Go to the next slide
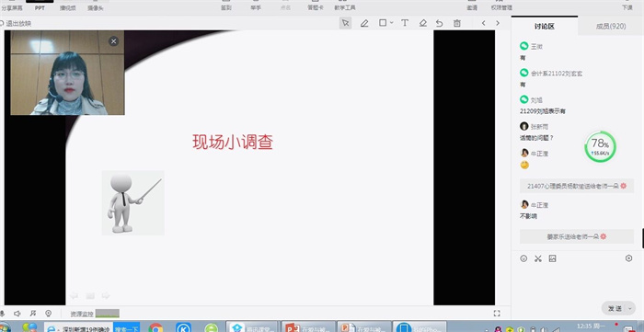The width and height of the screenshot is (644, 332). tap(498, 23)
